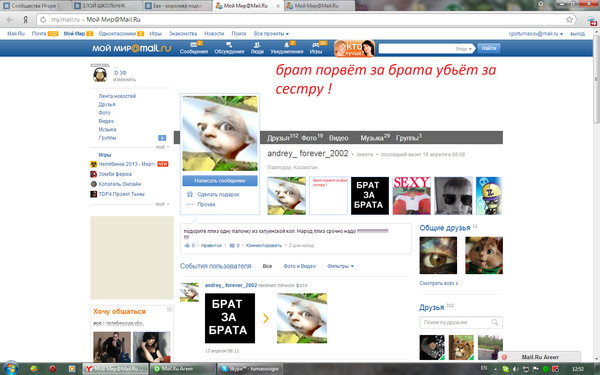The height and width of the screenshot is (375, 600).
Task: Open Фильтры dropdown in user events
Action: pyautogui.click(x=340, y=266)
